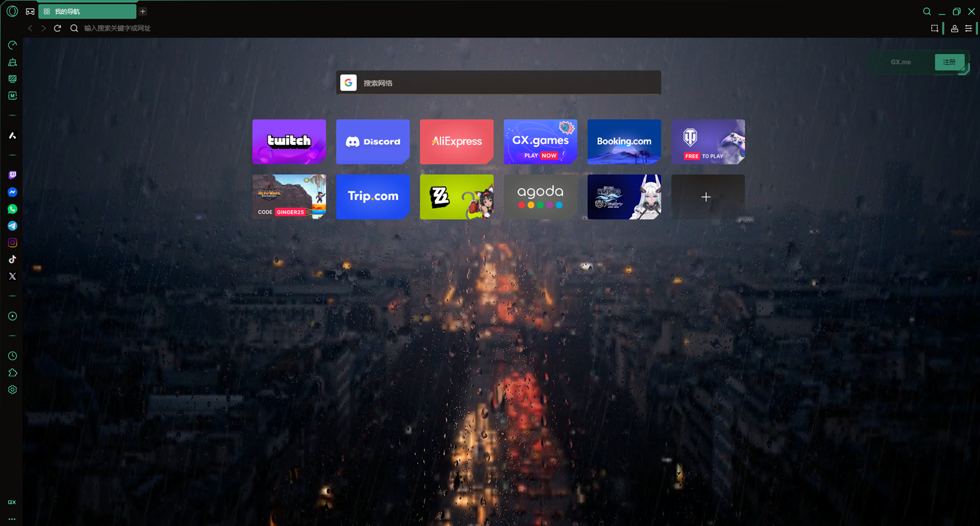The image size is (980, 526).
Task: Click the 注册 sign-up button
Action: click(949, 62)
